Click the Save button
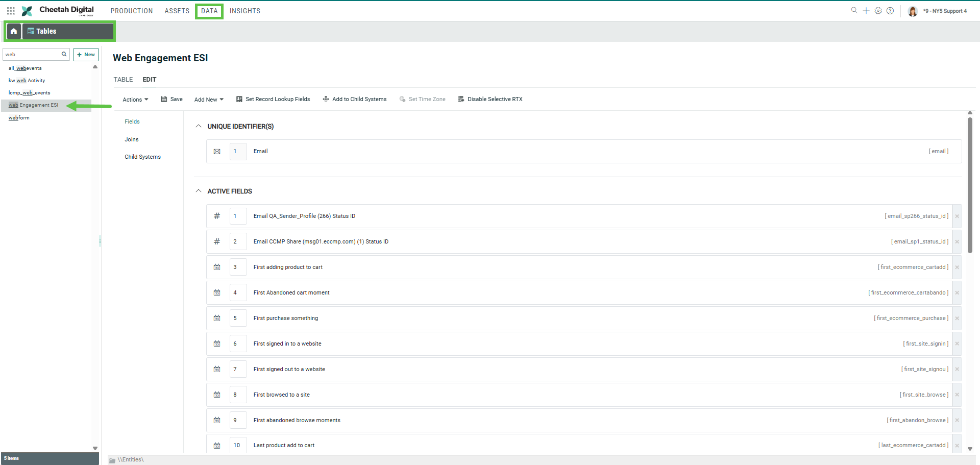The height and width of the screenshot is (465, 980). pos(172,100)
